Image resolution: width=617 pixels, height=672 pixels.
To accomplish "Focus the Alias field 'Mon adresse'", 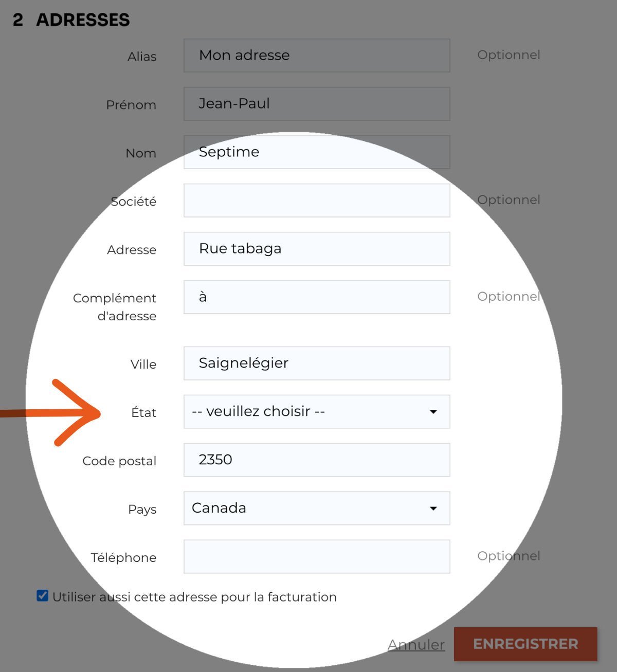I will (x=317, y=56).
